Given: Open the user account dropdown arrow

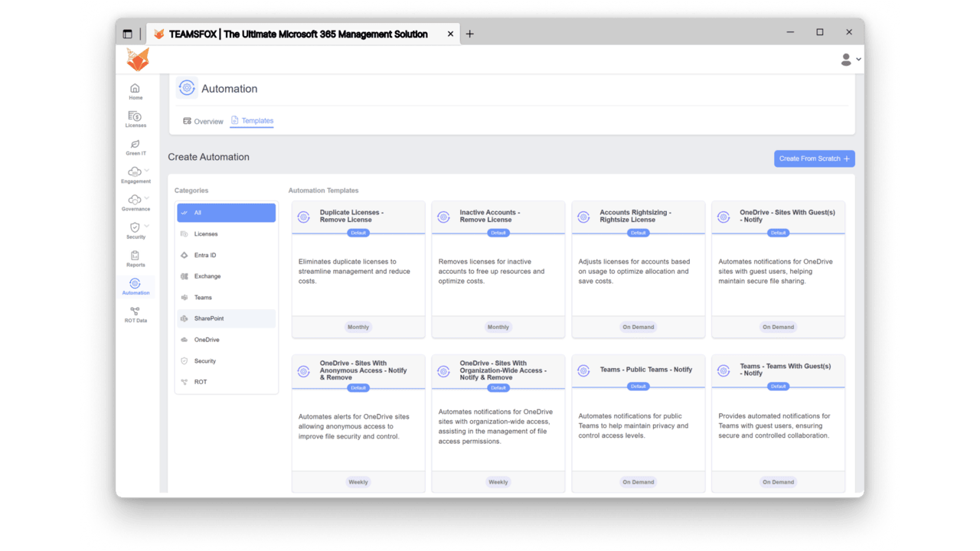Looking at the screenshot, I should [x=858, y=59].
